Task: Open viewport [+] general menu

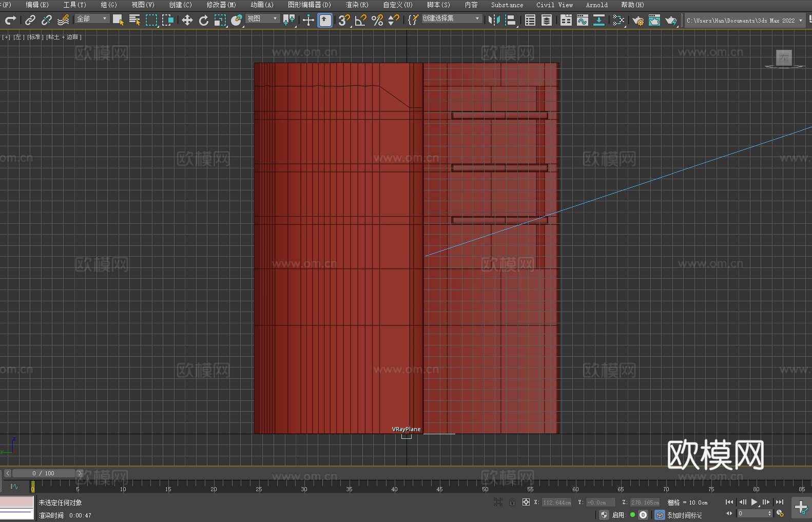Action: [x=6, y=37]
